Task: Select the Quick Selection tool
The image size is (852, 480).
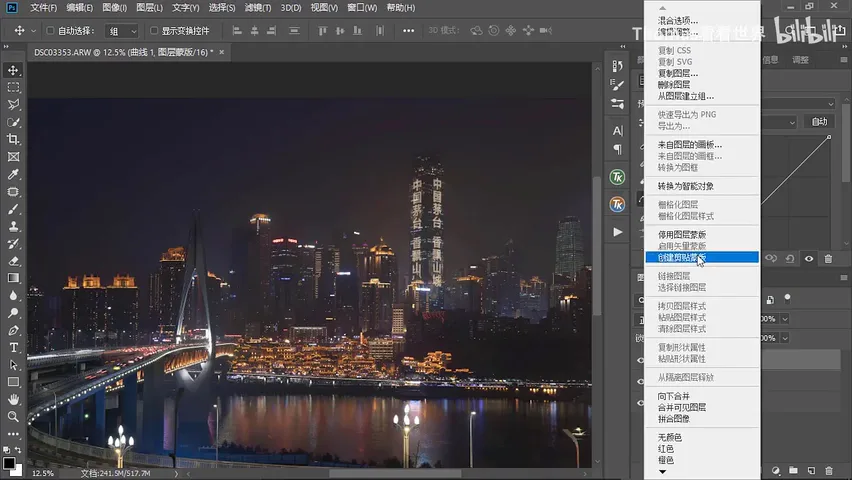Action: 14,122
